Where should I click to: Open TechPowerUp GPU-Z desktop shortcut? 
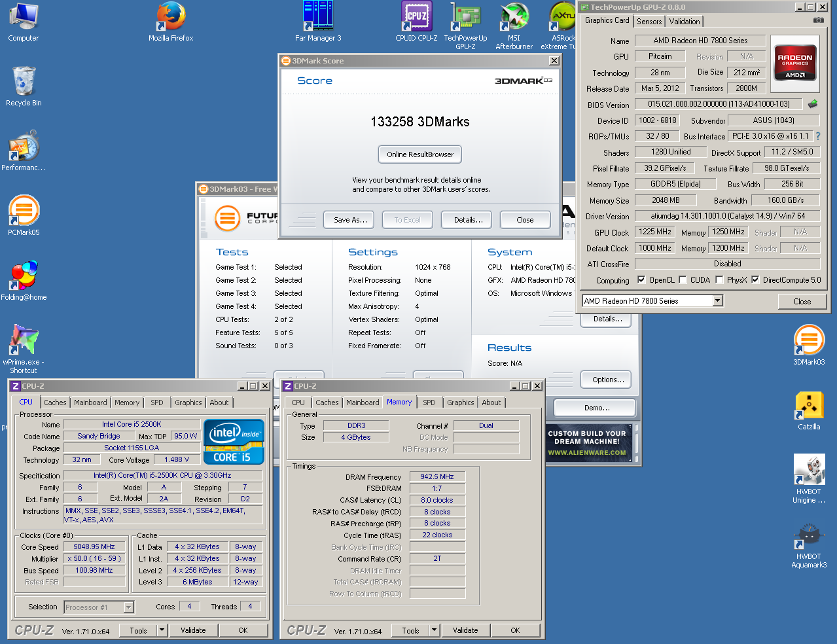click(465, 25)
